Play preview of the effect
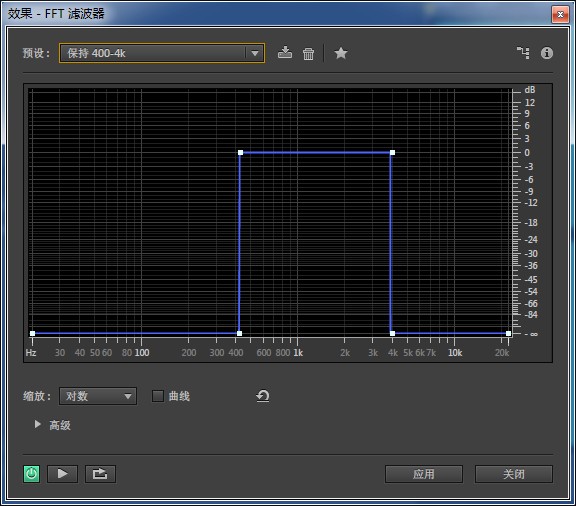The width and height of the screenshot is (576, 506). (x=62, y=474)
